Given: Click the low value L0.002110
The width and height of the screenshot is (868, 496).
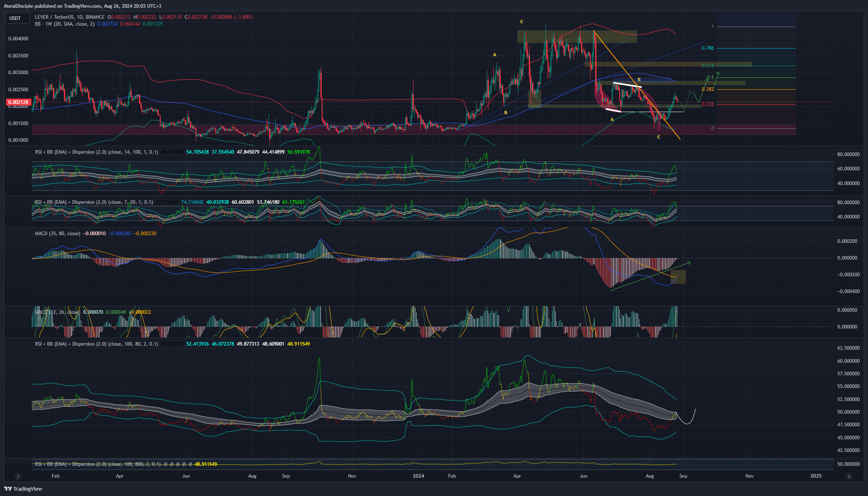Looking at the screenshot, I should click(170, 17).
